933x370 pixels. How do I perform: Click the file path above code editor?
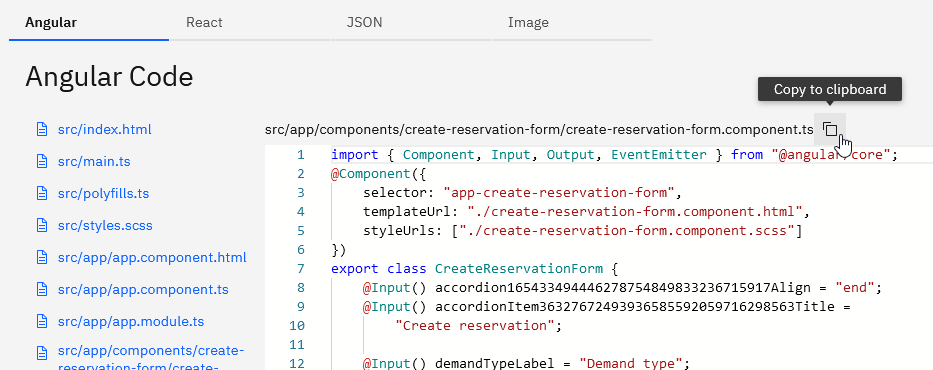click(x=539, y=129)
